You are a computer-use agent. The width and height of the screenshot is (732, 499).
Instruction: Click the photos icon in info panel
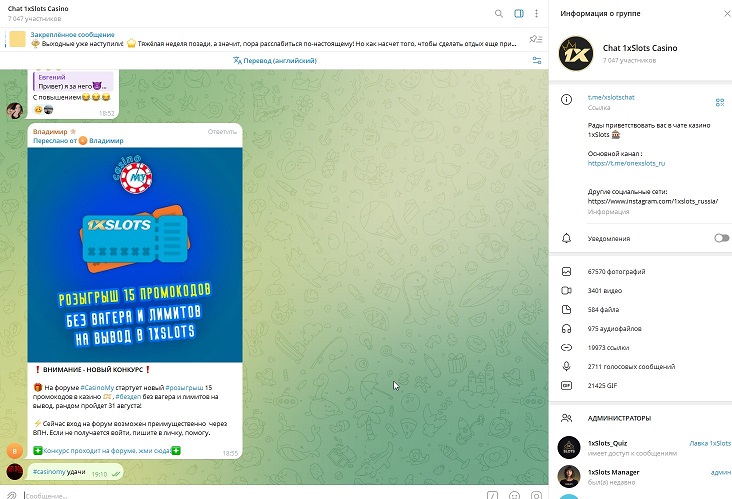(566, 271)
